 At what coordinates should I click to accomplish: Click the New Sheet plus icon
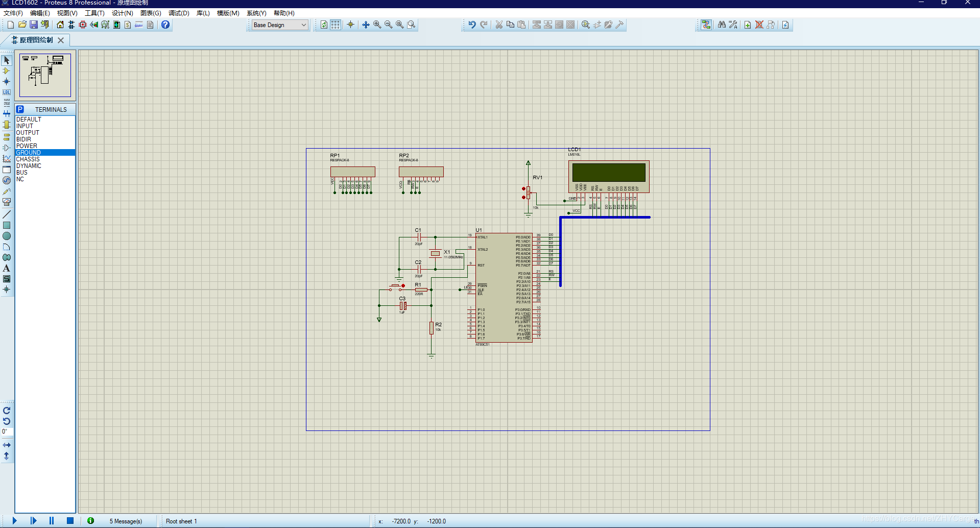(748, 25)
